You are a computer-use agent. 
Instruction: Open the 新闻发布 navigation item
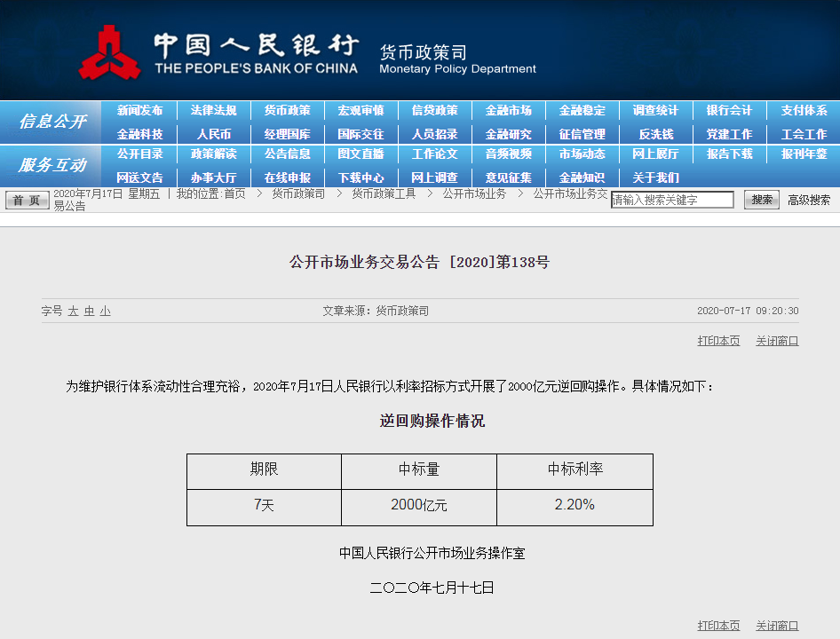139,111
